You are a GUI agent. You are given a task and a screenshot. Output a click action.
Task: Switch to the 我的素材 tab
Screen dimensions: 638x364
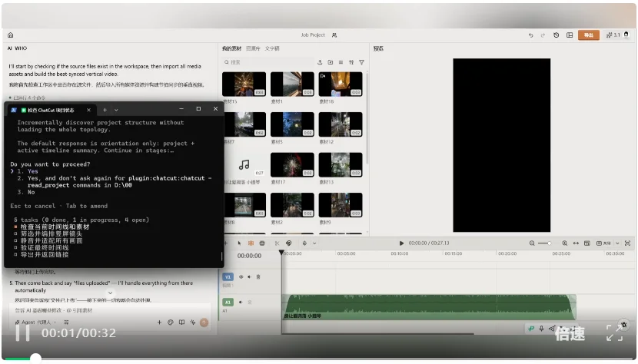[231, 48]
